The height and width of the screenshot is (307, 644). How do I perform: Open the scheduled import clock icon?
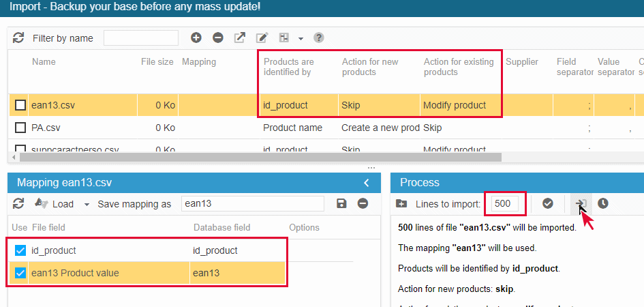tap(603, 203)
